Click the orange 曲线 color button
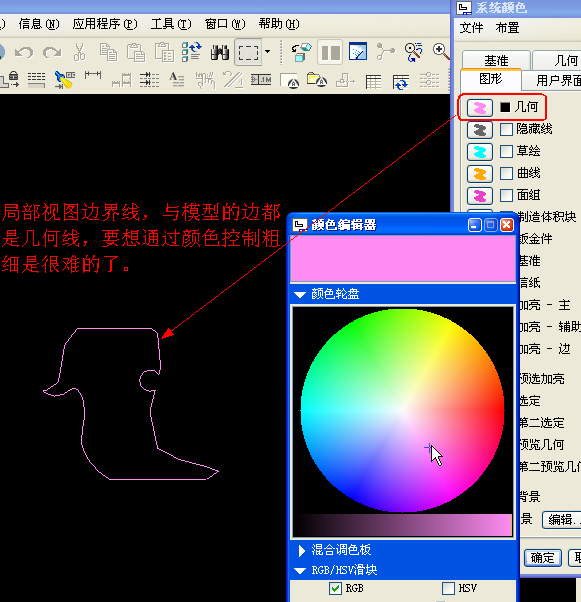 (480, 174)
